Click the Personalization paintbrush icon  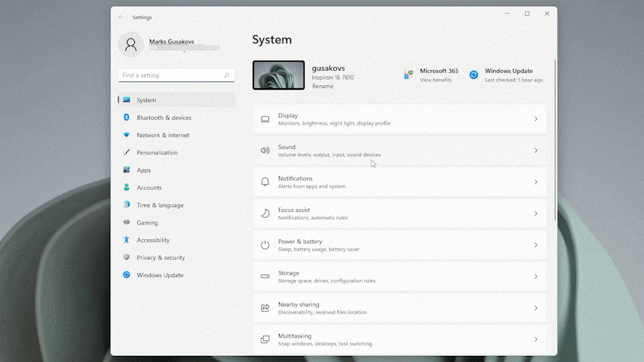[127, 152]
